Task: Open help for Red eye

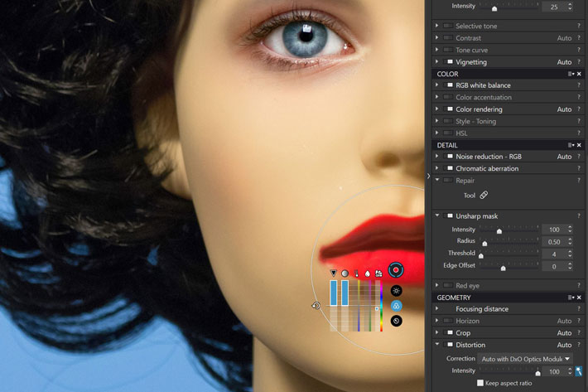Action: [x=579, y=285]
